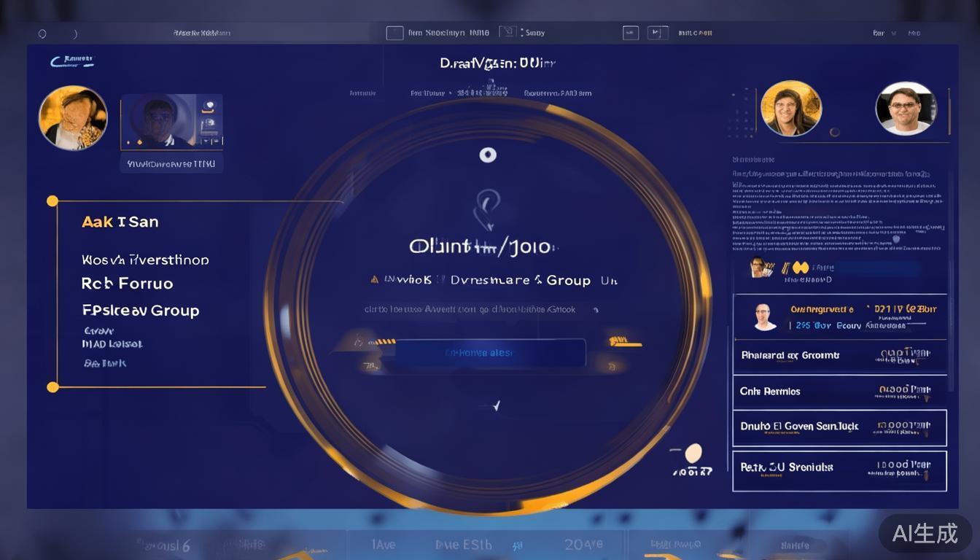
Task: Toggle the orange segmented switch left of the dialog
Action: click(x=384, y=341)
